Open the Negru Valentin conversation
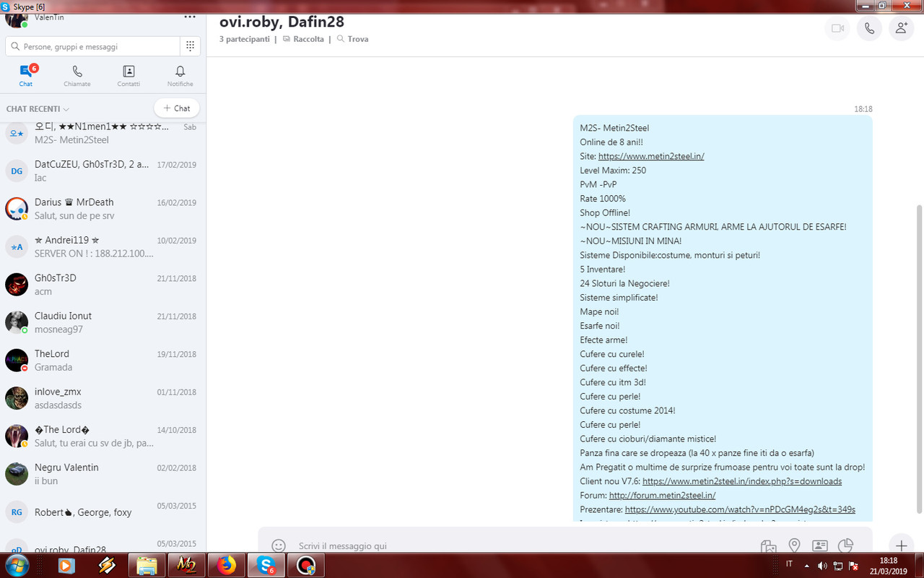The image size is (924, 578). click(103, 474)
